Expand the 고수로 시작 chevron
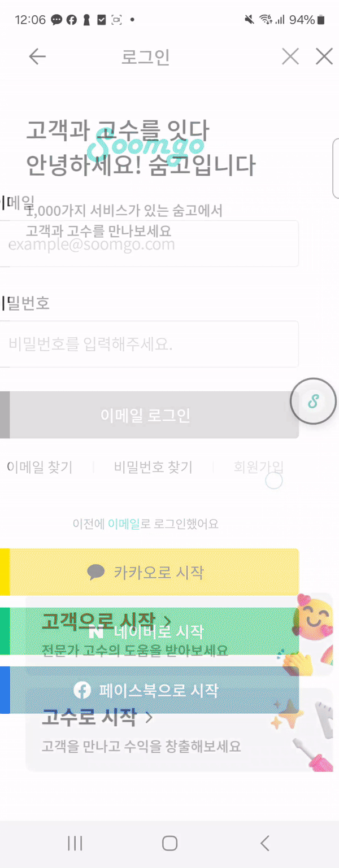Screen dimensions: 339x868 tap(149, 718)
